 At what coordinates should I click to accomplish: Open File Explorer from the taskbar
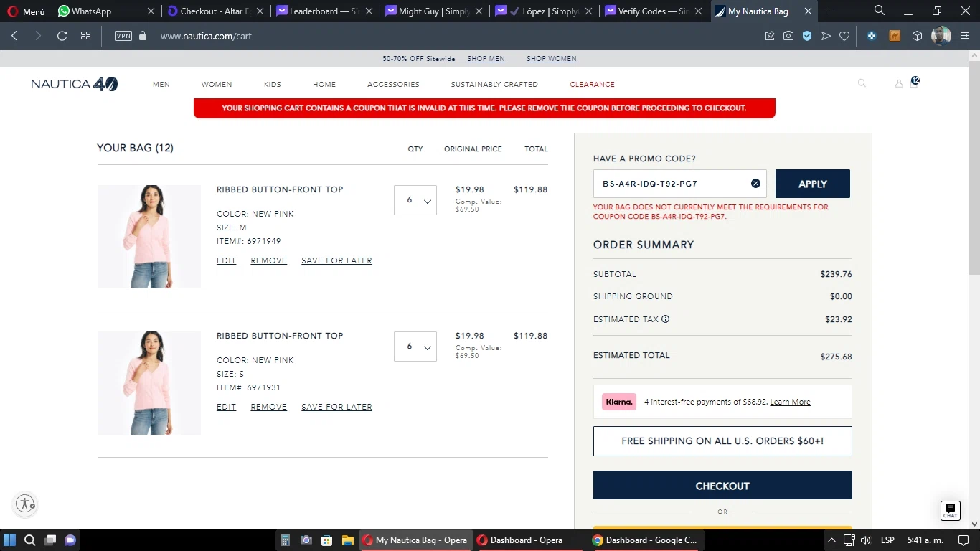pos(347,540)
